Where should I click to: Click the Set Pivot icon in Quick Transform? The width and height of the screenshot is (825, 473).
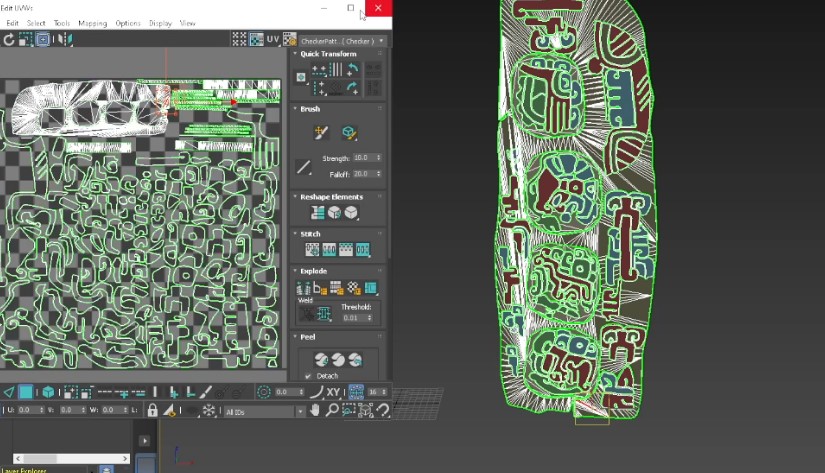301,77
